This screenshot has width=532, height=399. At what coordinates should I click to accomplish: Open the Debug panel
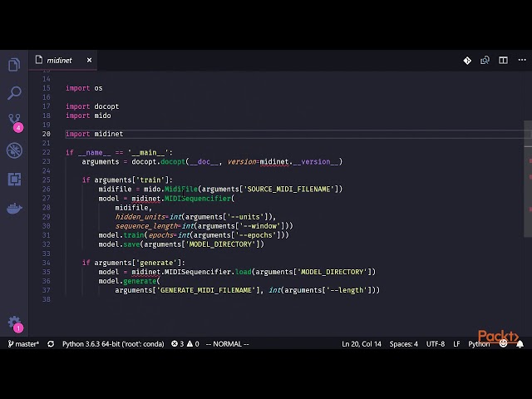click(x=14, y=150)
